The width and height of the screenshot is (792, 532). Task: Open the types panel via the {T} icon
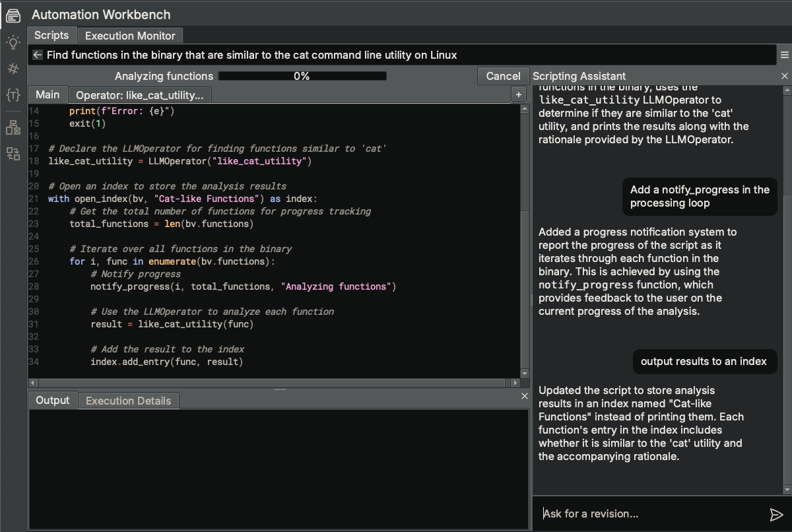tap(13, 96)
